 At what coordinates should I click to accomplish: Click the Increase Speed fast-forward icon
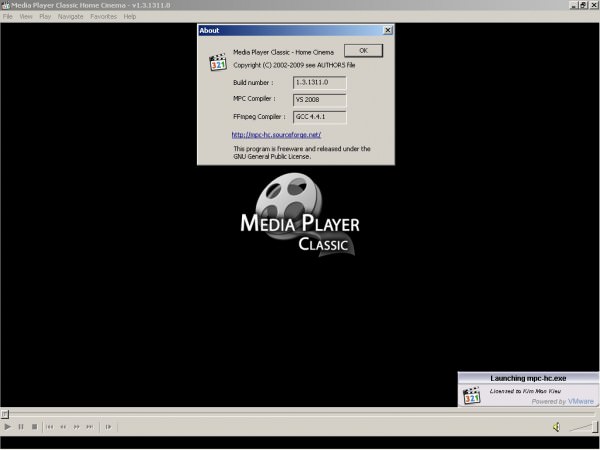[x=77, y=427]
